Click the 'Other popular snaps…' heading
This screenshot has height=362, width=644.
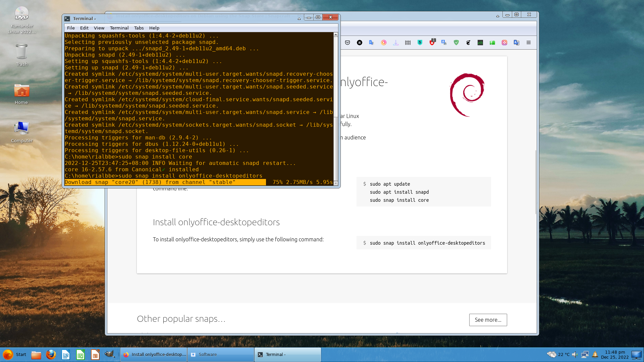181,319
